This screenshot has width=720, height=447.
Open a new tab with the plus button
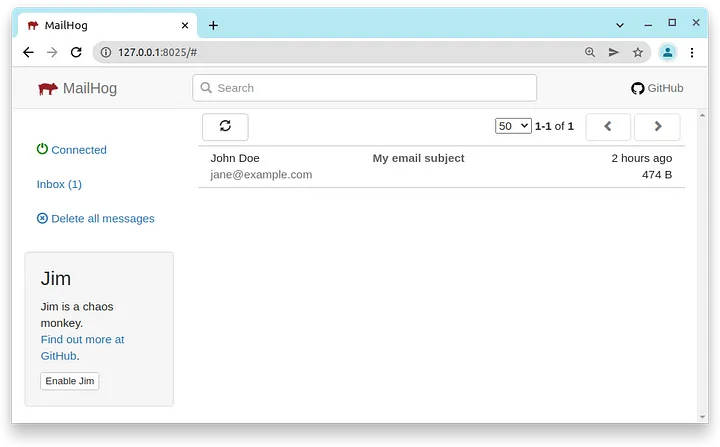click(213, 25)
